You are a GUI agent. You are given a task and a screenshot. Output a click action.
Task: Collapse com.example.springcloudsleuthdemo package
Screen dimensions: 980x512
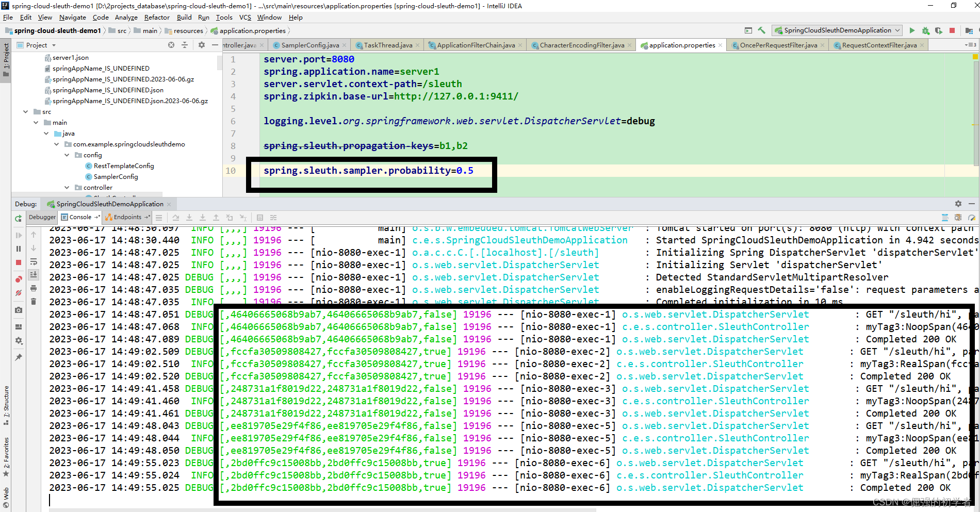coord(57,144)
